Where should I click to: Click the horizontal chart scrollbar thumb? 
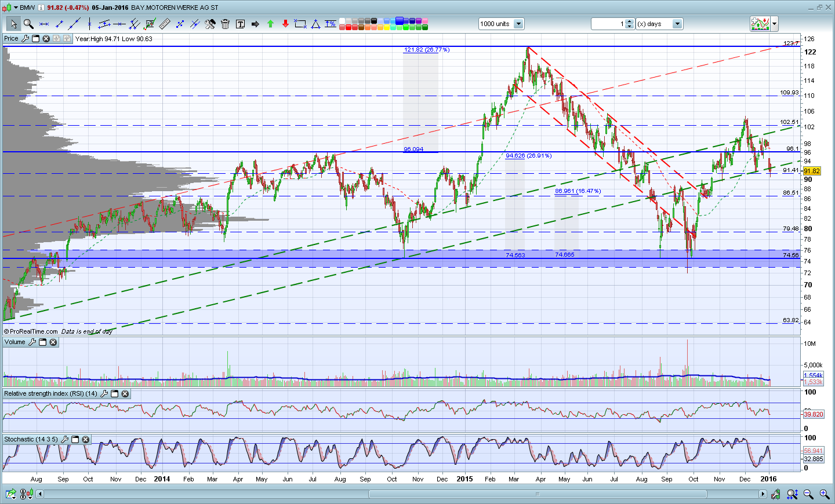[x=538, y=494]
